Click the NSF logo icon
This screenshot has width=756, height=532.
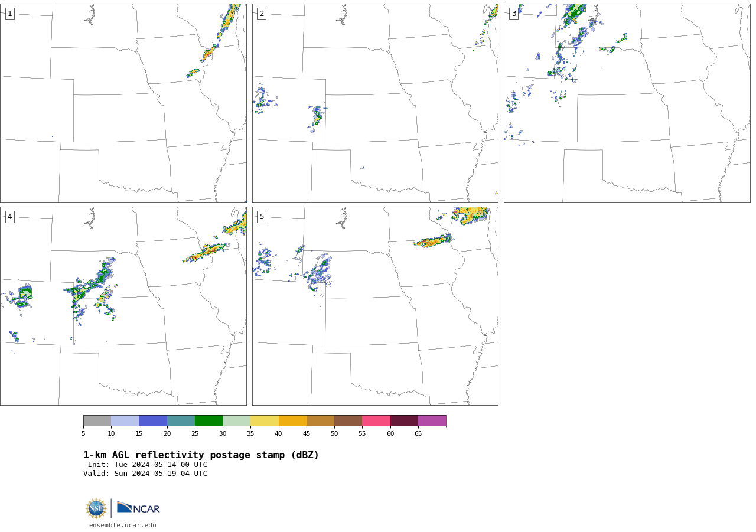tap(96, 508)
